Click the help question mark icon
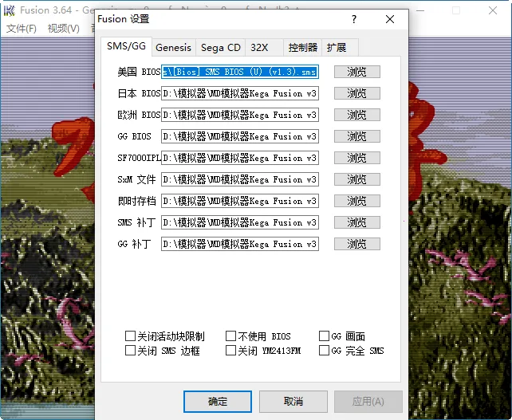Screen dimensions: 512x420 354,19
